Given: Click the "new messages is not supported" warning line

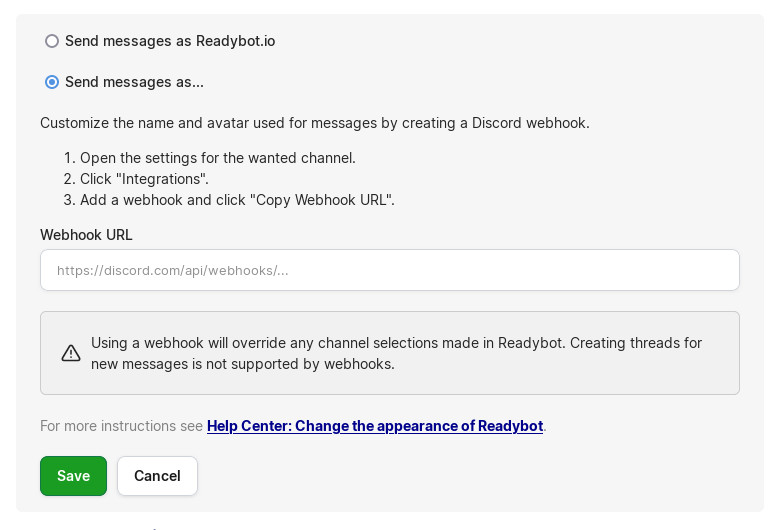Looking at the screenshot, I should [x=243, y=364].
